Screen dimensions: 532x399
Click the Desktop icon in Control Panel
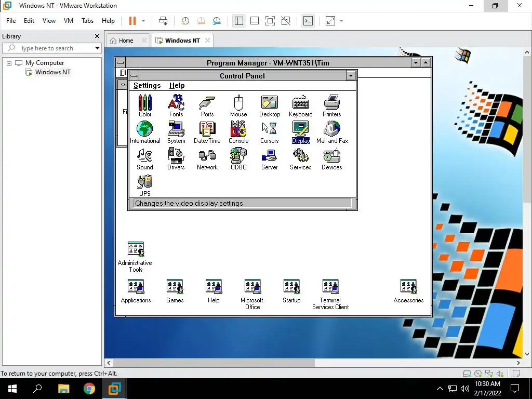click(270, 106)
